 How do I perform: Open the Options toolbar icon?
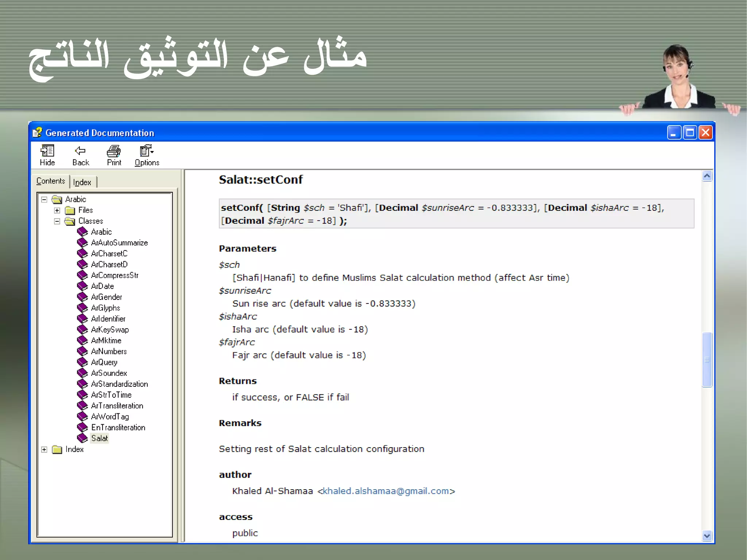(x=147, y=151)
